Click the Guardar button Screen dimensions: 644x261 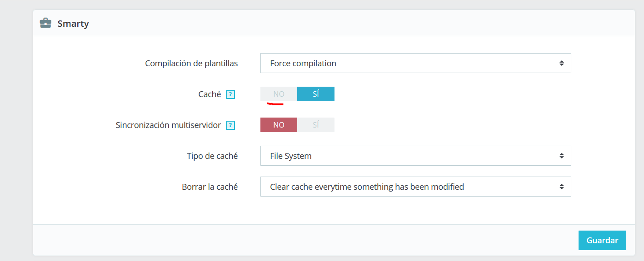pos(602,241)
